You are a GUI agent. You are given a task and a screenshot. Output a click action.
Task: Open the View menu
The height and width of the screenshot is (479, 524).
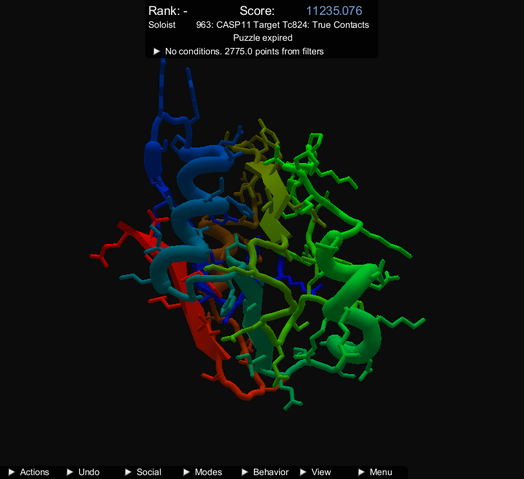(x=316, y=472)
